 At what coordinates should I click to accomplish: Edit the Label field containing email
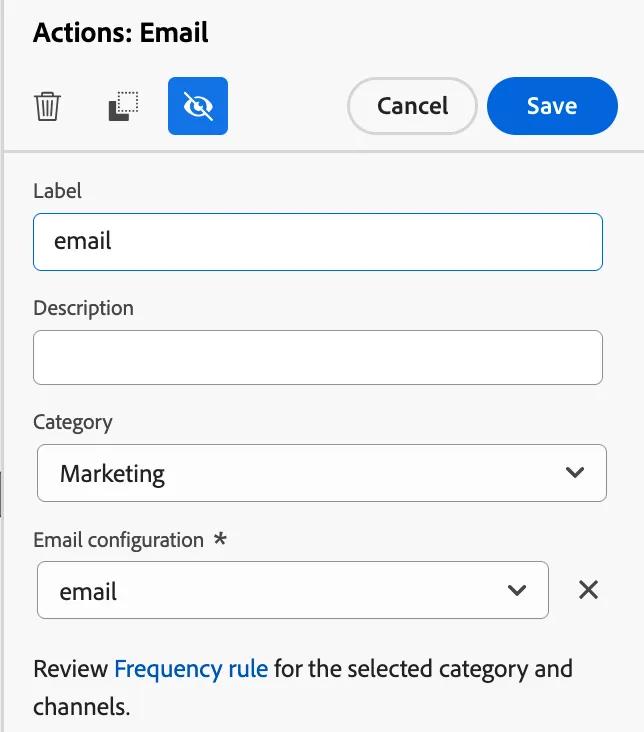coord(318,242)
